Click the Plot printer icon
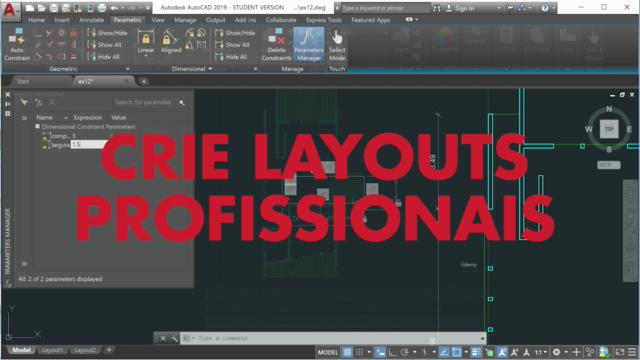Image resolution: width=640 pixels, height=360 pixels. [x=102, y=8]
